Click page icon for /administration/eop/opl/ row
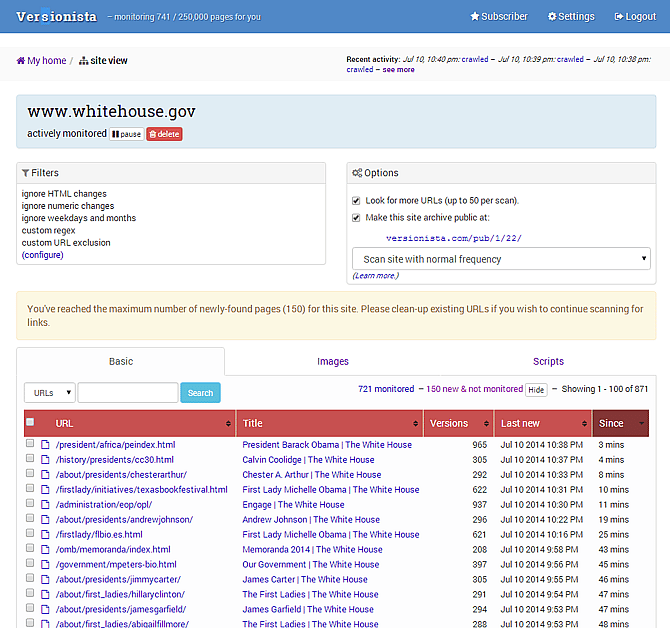Viewport: 670px width, 628px height. pyautogui.click(x=45, y=505)
